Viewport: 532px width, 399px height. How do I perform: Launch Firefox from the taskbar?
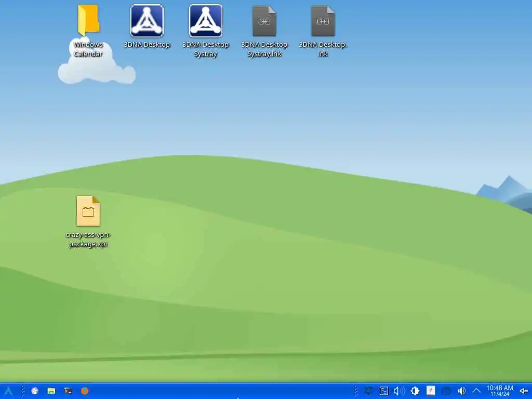click(85, 391)
